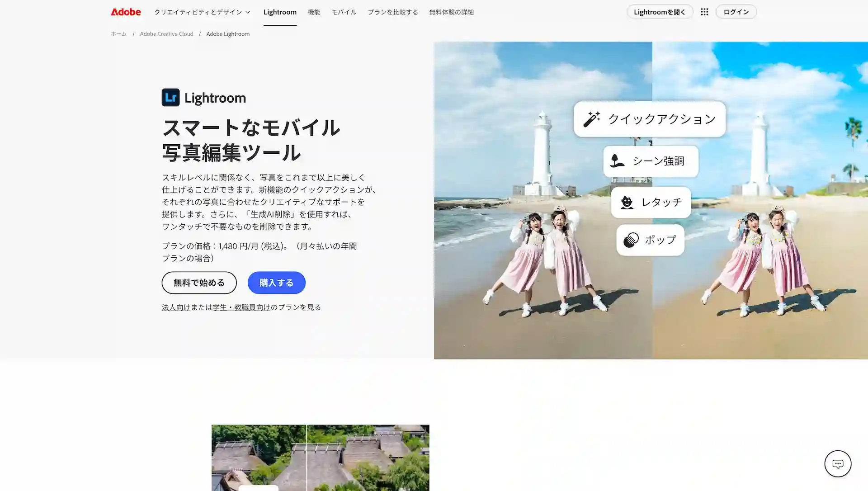The width and height of the screenshot is (868, 491).
Task: Click the ログイン button
Action: pyautogui.click(x=736, y=12)
